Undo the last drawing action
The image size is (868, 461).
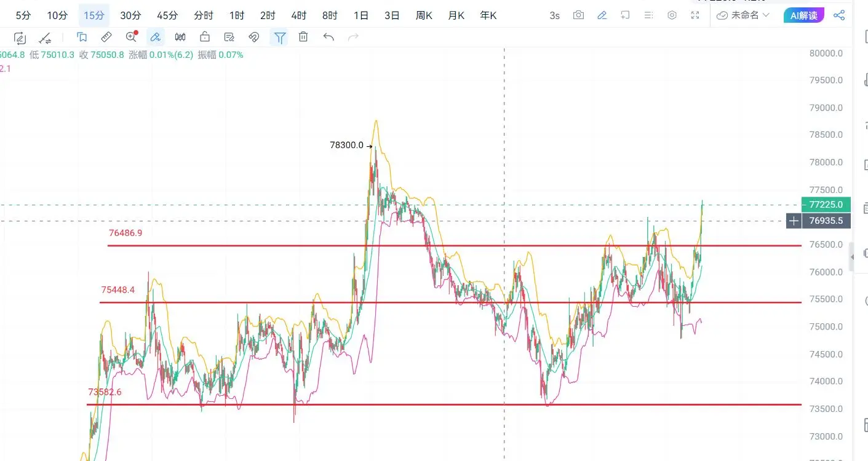click(328, 37)
